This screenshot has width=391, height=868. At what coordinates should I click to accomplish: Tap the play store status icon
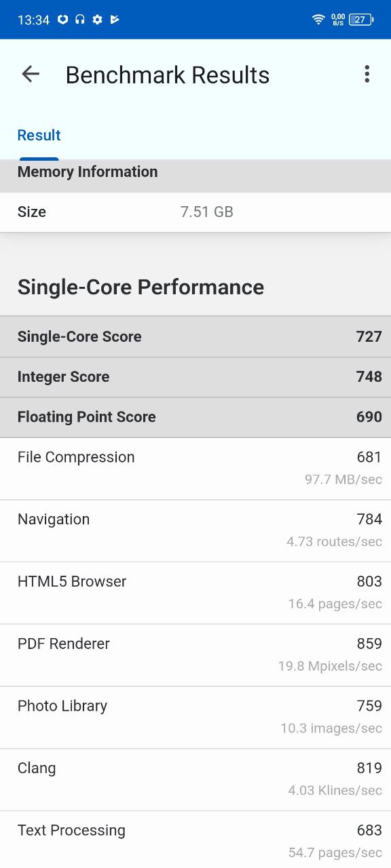tap(115, 20)
